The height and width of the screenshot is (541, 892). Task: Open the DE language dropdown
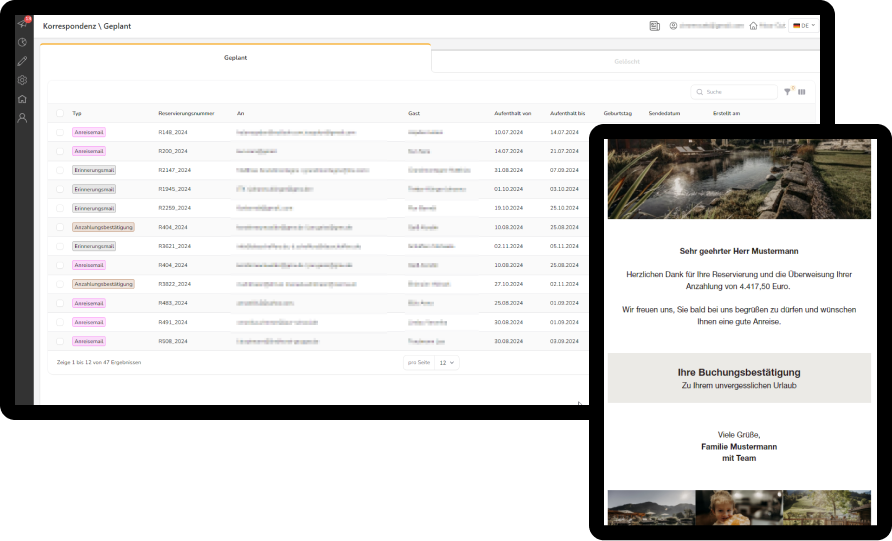click(803, 26)
